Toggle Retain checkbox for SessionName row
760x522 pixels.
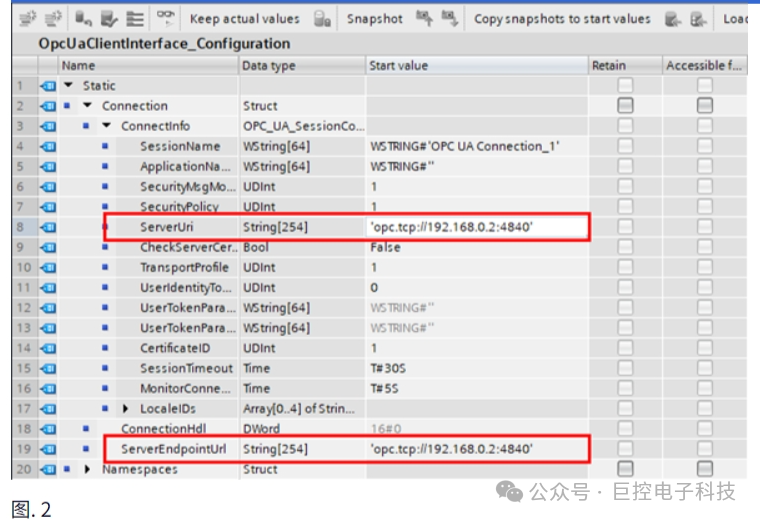point(625,146)
